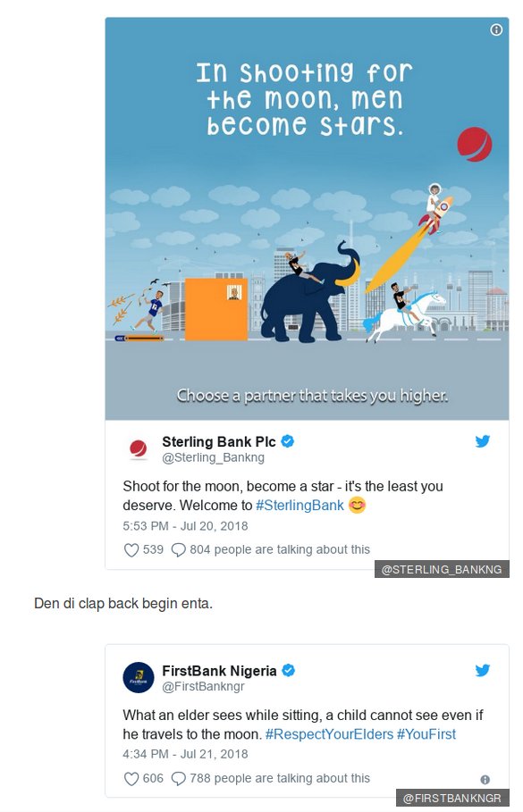This screenshot has width=523, height=812.
Task: Open Sterling Bank Plc profile name
Action: coord(219,442)
